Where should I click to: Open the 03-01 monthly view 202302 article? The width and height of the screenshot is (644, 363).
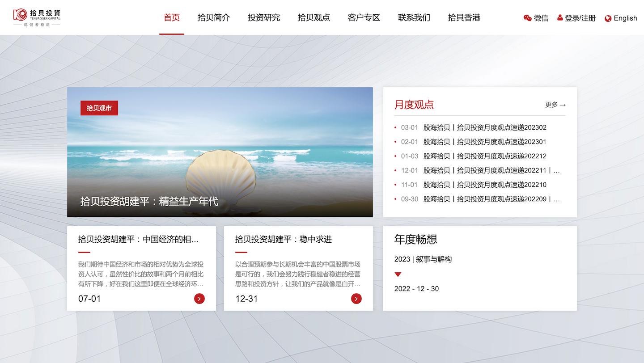(485, 127)
